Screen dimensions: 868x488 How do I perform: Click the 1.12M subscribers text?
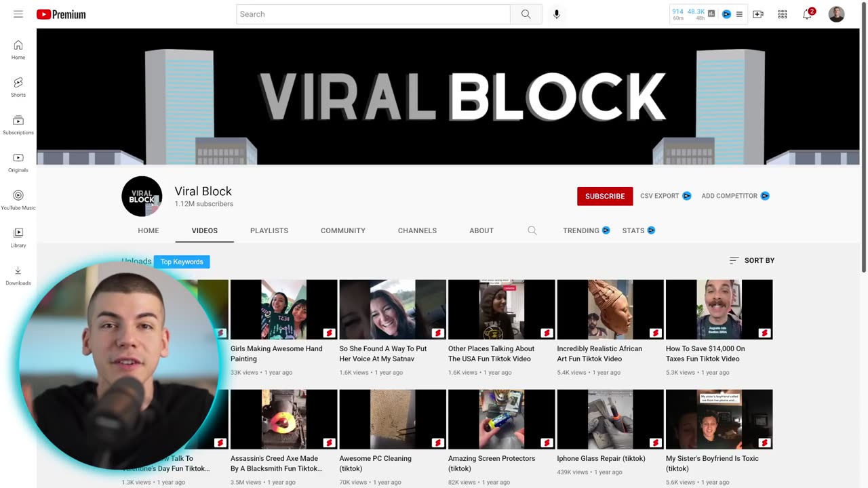(204, 204)
